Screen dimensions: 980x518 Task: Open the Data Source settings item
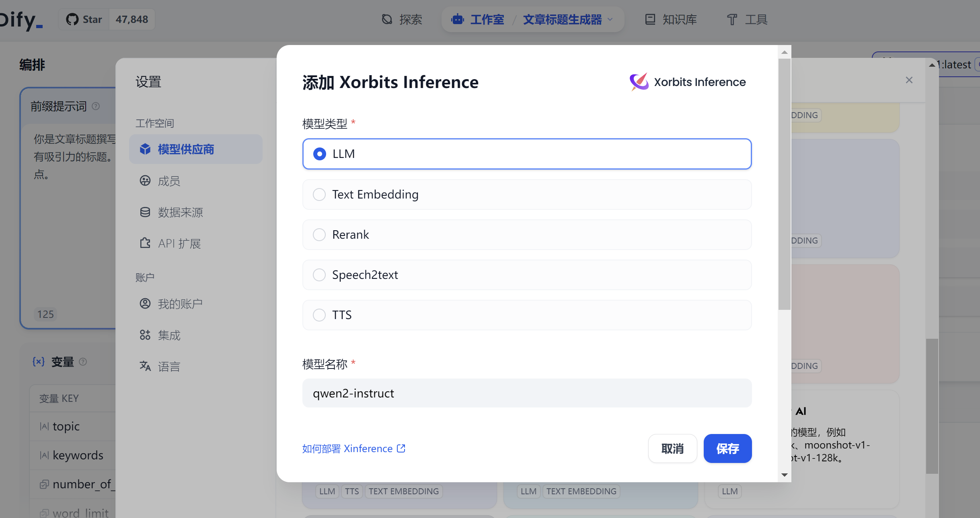pyautogui.click(x=196, y=212)
